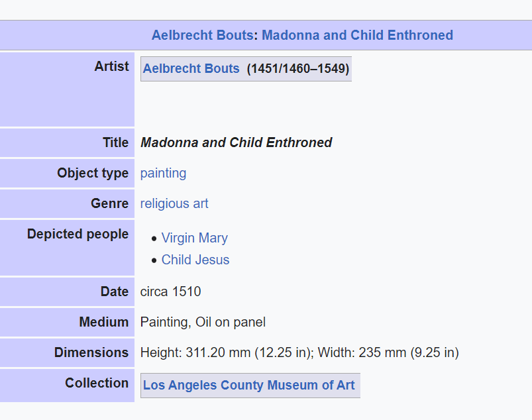Visit Los Angeles County Museum of Art link
Image resolution: width=532 pixels, height=420 pixels.
248,385
